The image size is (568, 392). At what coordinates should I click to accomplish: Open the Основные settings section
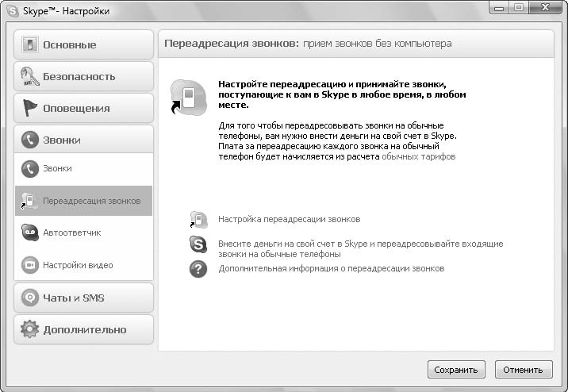(83, 44)
